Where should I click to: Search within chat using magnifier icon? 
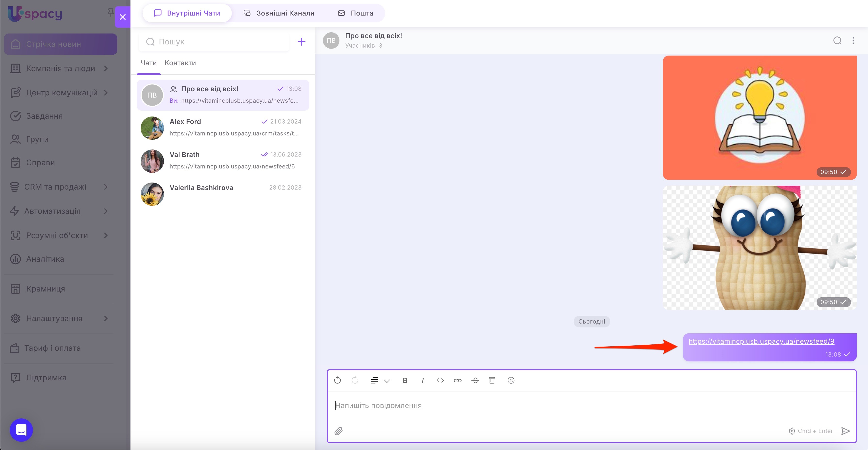click(x=837, y=41)
